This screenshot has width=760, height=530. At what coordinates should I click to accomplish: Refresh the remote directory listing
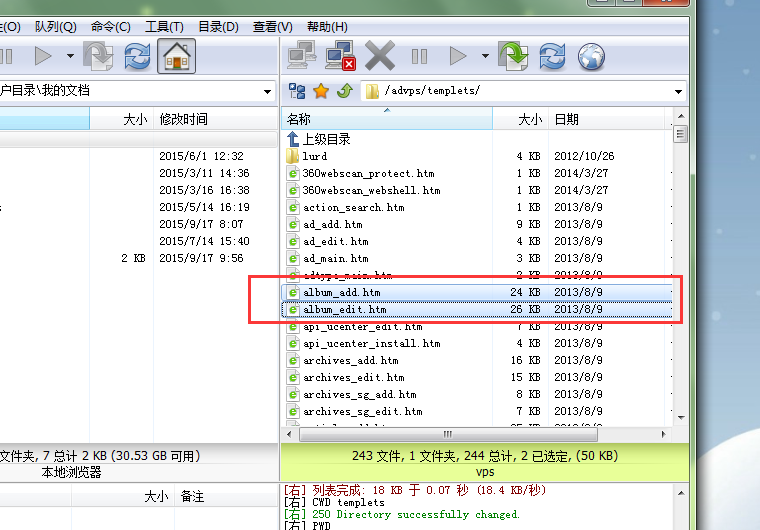pos(552,56)
